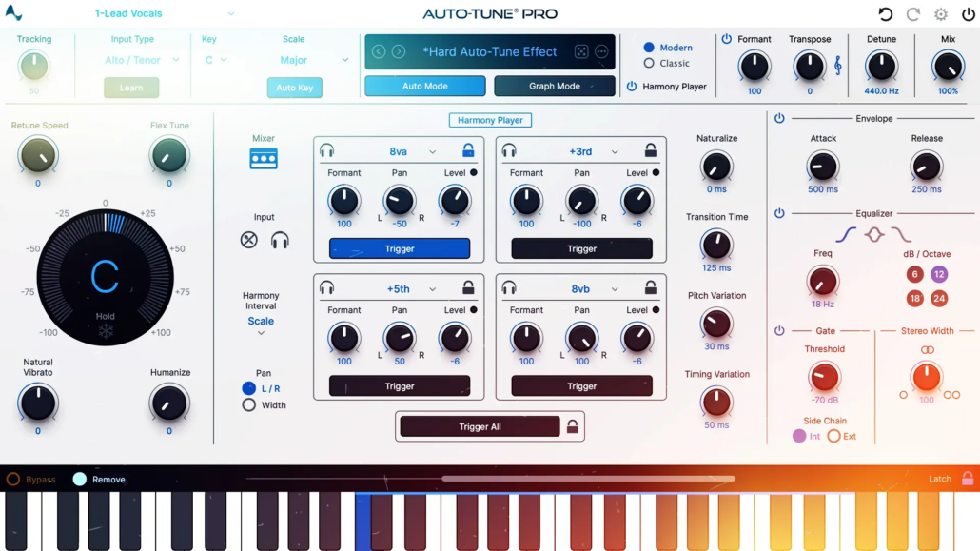The height and width of the screenshot is (551, 980).
Task: Mute the Input crossed-circle icon
Action: pos(248,240)
